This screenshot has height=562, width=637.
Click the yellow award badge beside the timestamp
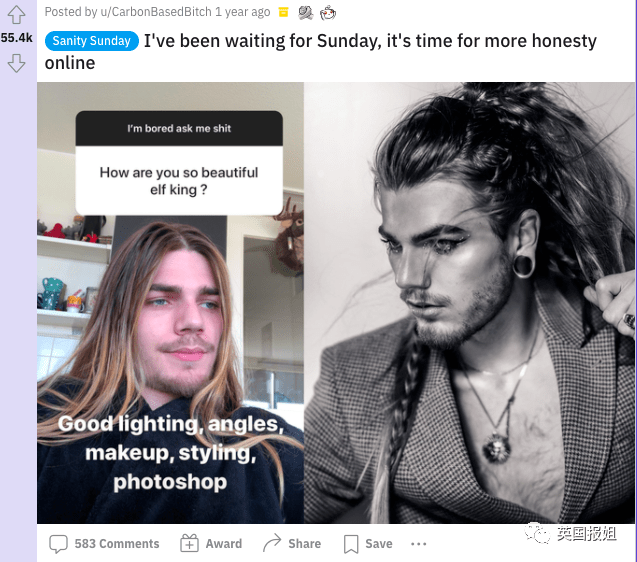(284, 13)
